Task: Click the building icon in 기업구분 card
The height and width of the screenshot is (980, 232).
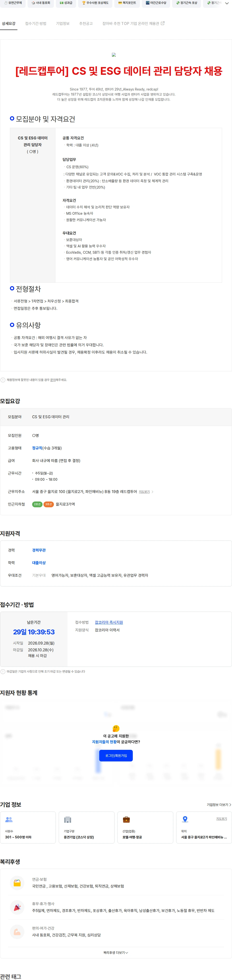Action: click(x=68, y=819)
